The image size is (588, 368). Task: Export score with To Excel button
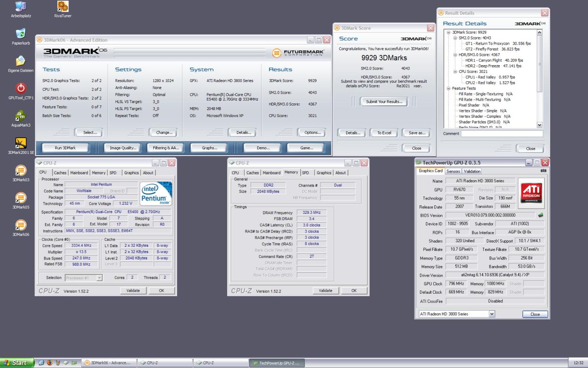(384, 133)
